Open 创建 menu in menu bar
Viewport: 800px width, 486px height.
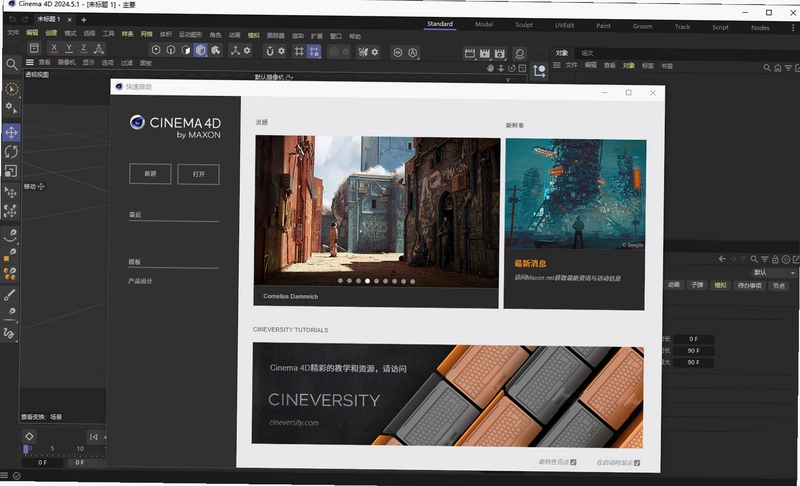point(51,33)
